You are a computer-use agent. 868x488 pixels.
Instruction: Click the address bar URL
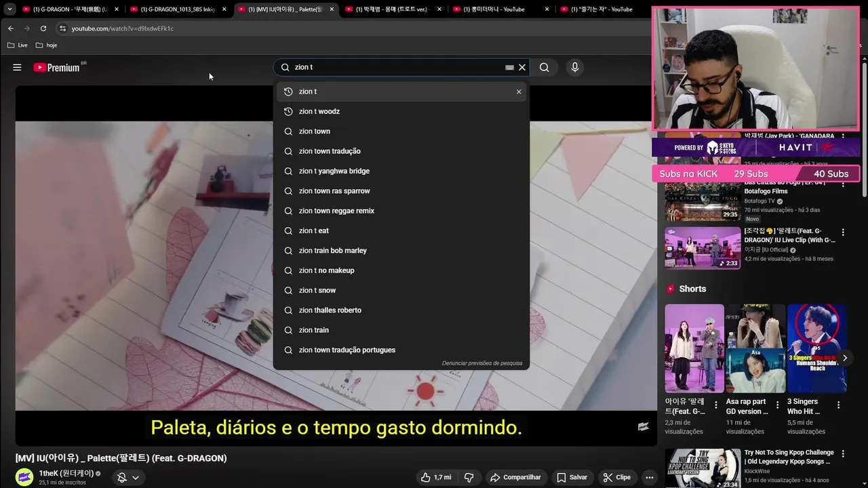(123, 28)
